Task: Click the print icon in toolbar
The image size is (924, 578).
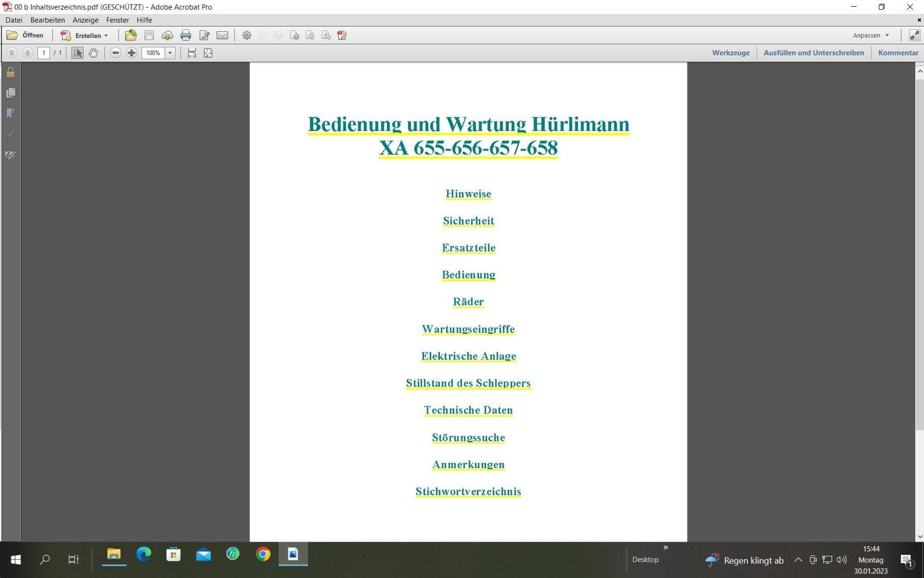Action: pyautogui.click(x=186, y=35)
